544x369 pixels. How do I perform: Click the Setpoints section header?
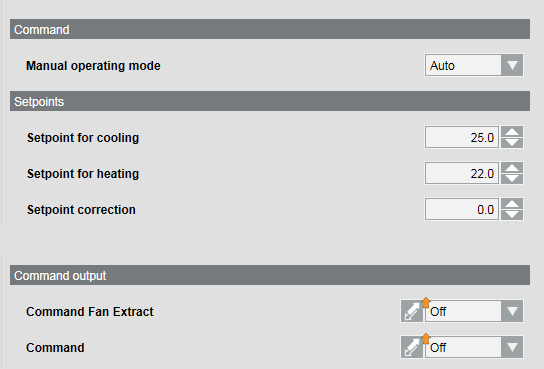270,101
